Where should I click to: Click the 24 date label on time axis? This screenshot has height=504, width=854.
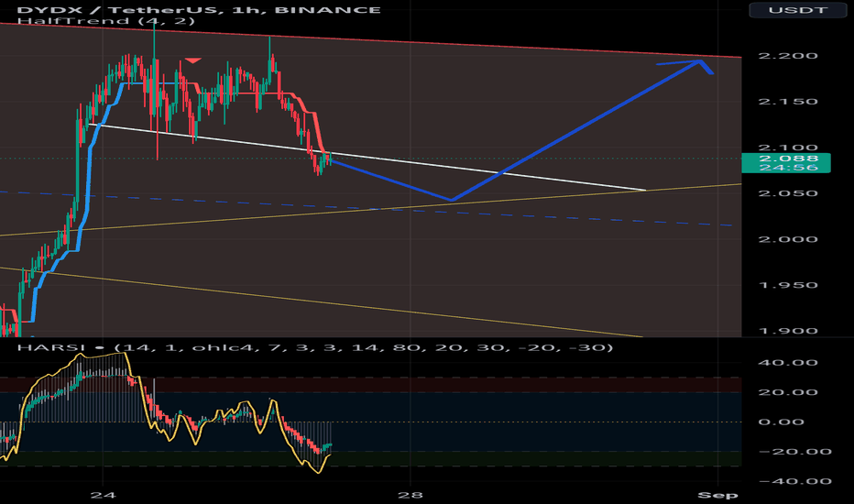103,495
